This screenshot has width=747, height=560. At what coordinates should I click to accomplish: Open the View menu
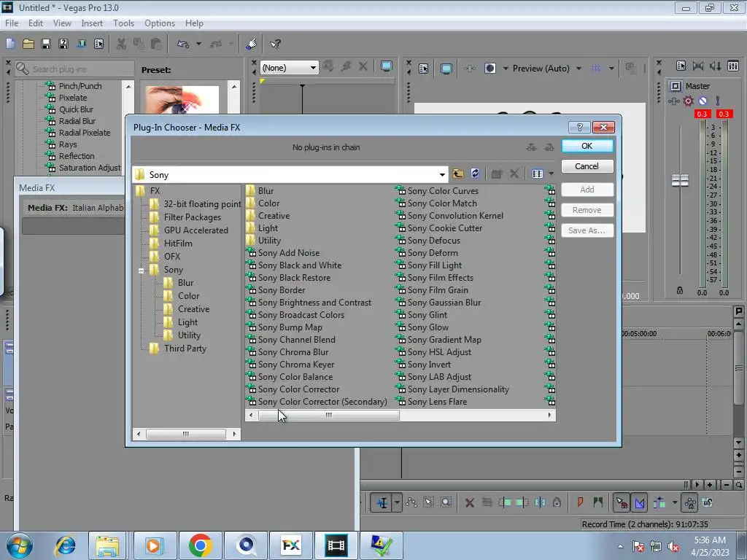(62, 23)
